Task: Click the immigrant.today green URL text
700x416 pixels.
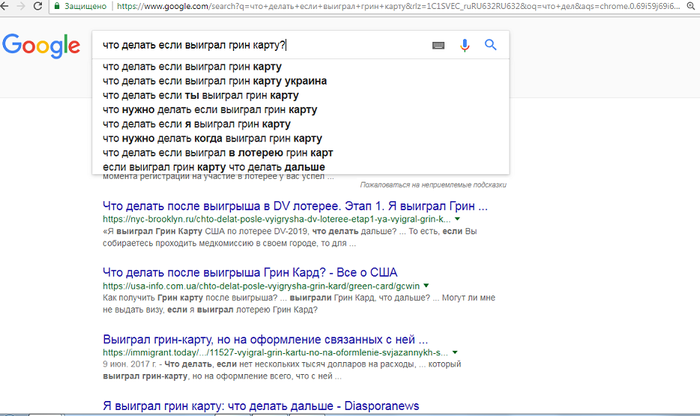Action: click(x=275, y=353)
